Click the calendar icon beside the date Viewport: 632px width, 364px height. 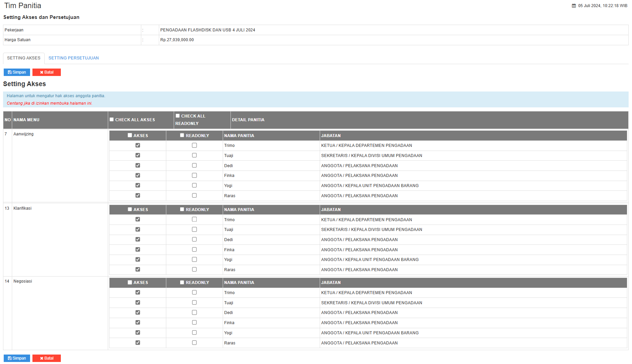[x=574, y=6]
